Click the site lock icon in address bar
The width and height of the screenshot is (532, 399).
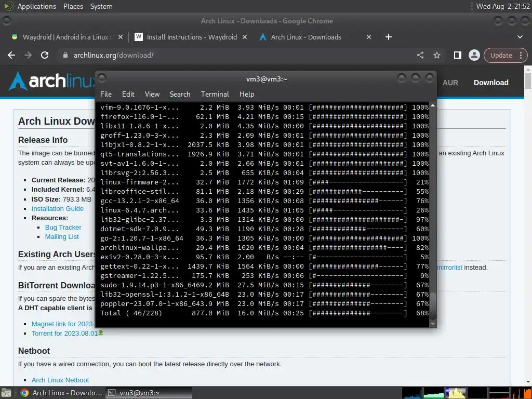tap(65, 55)
